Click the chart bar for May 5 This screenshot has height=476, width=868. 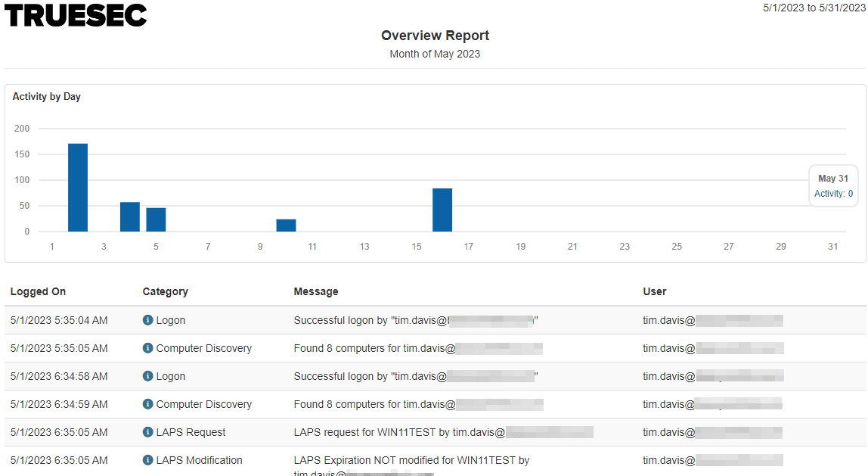tap(156, 219)
